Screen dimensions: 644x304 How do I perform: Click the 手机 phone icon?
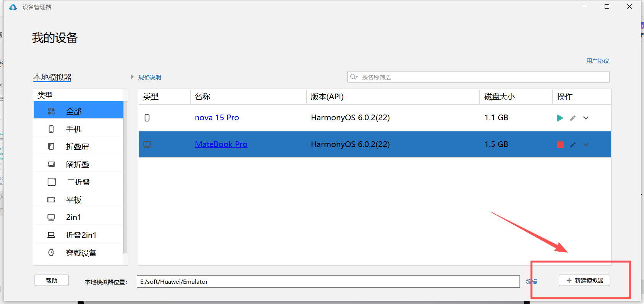pyautogui.click(x=51, y=129)
